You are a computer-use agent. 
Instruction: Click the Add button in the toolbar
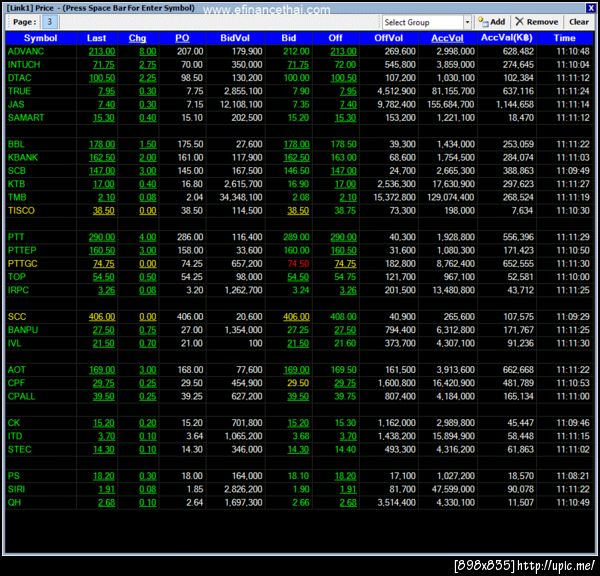pyautogui.click(x=491, y=22)
